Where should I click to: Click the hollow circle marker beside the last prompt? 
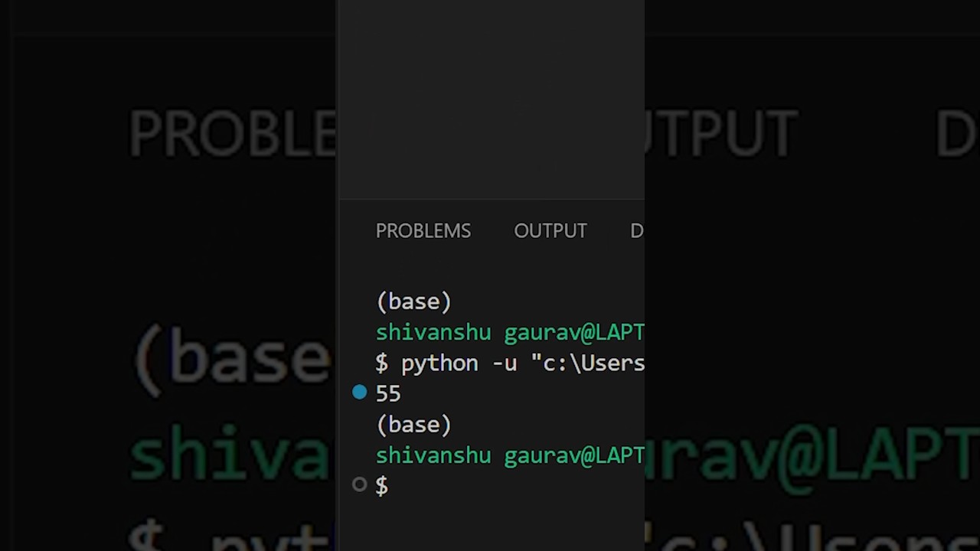click(x=359, y=484)
